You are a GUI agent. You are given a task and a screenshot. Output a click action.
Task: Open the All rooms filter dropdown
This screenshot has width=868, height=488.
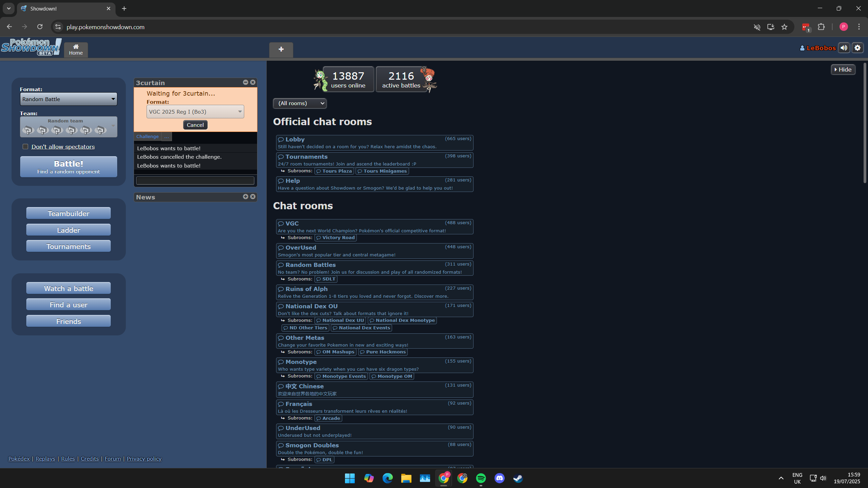point(300,103)
